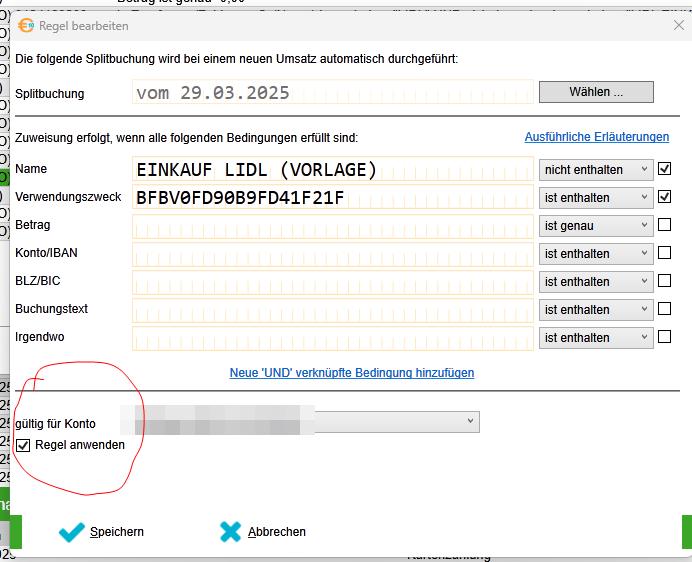Expand the 'gültig für Konto' dropdown

(307, 422)
